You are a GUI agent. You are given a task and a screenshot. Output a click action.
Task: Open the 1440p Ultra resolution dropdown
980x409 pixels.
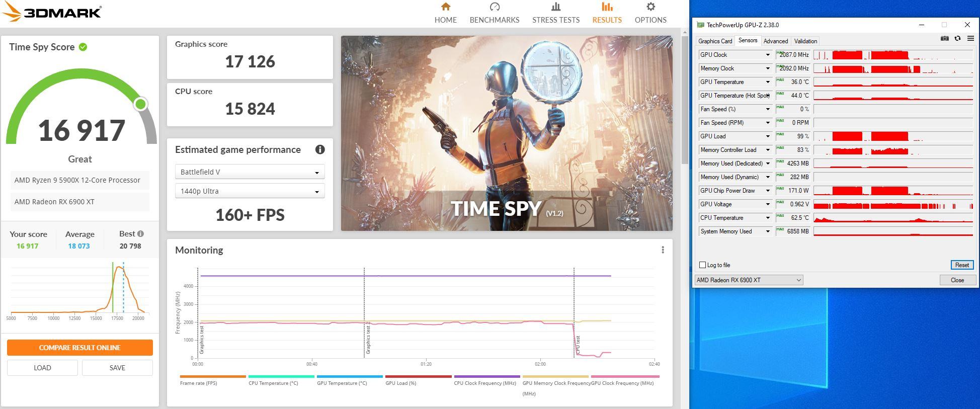[250, 191]
